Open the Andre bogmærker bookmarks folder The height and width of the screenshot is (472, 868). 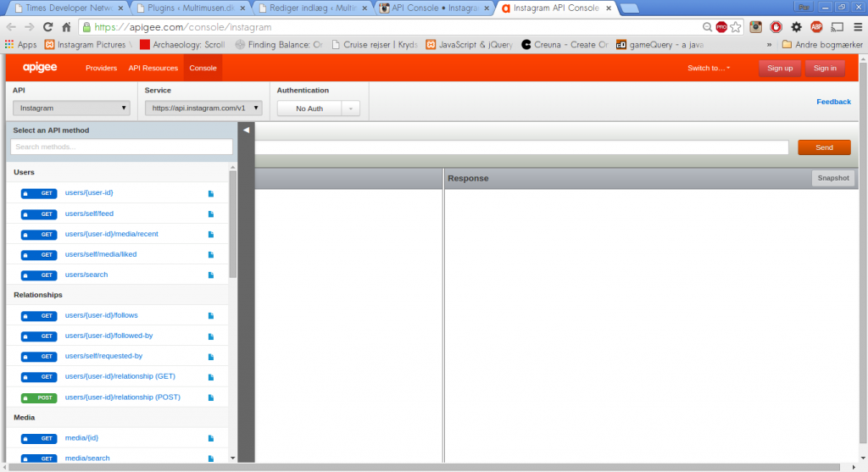822,45
